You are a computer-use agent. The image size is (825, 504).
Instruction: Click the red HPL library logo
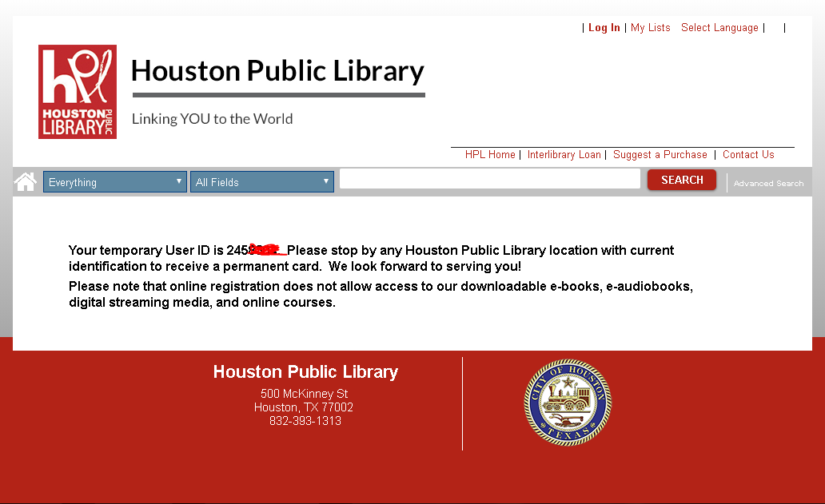[78, 92]
